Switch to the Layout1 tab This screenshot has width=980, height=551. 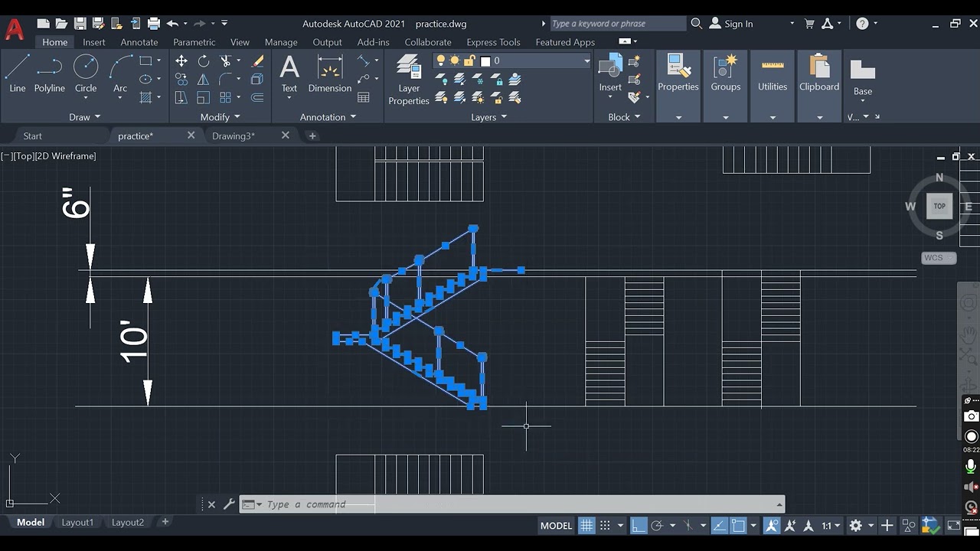[x=77, y=523]
